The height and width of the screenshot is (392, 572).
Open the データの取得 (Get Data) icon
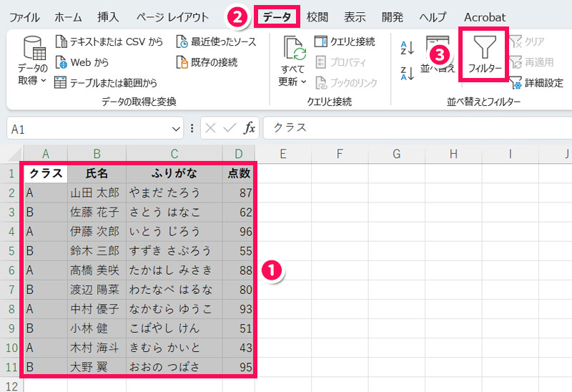point(34,47)
